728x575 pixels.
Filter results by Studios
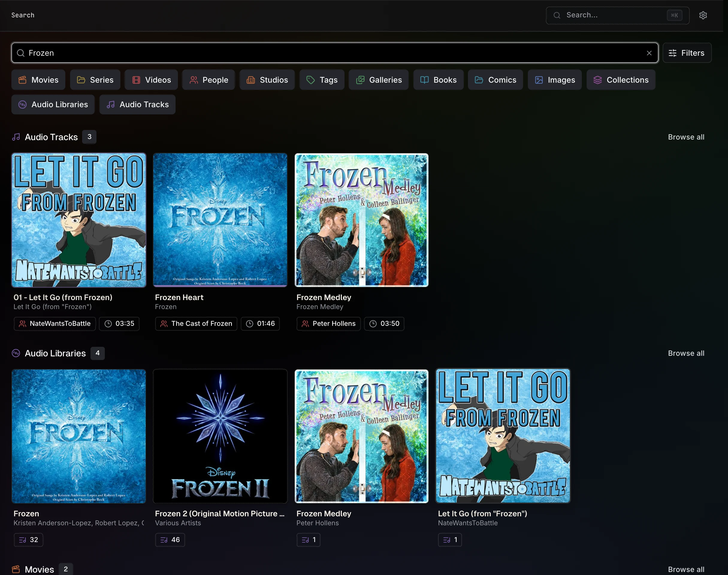click(x=267, y=80)
